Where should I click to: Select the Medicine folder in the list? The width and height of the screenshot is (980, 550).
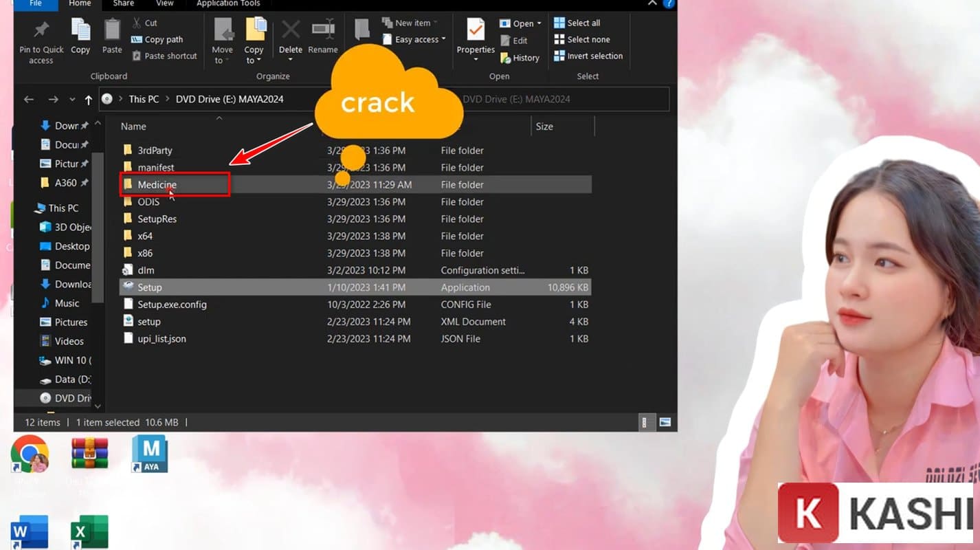click(157, 185)
